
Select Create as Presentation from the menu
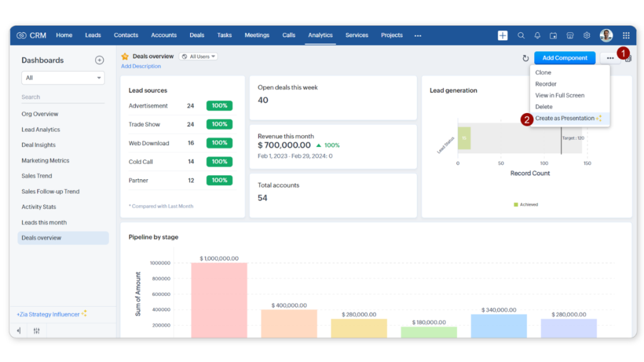[565, 118]
